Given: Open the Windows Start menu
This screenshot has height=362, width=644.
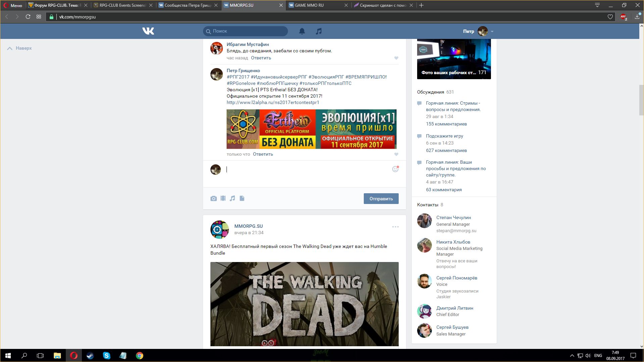Looking at the screenshot, I should (x=8, y=356).
